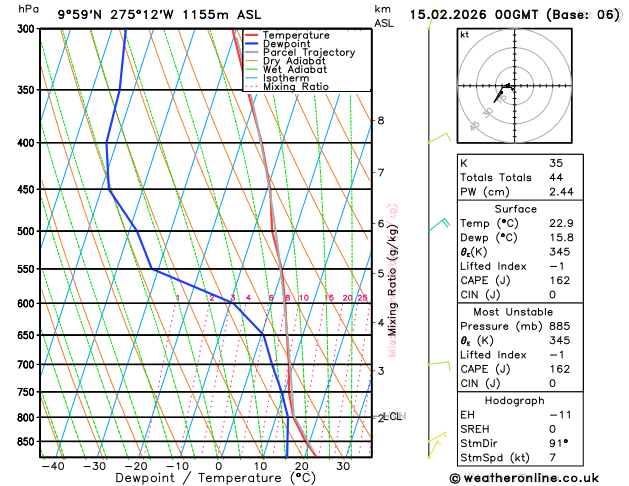629x486 pixels.
Task: Click the 'Hodograph' section heading
Action: [515, 401]
